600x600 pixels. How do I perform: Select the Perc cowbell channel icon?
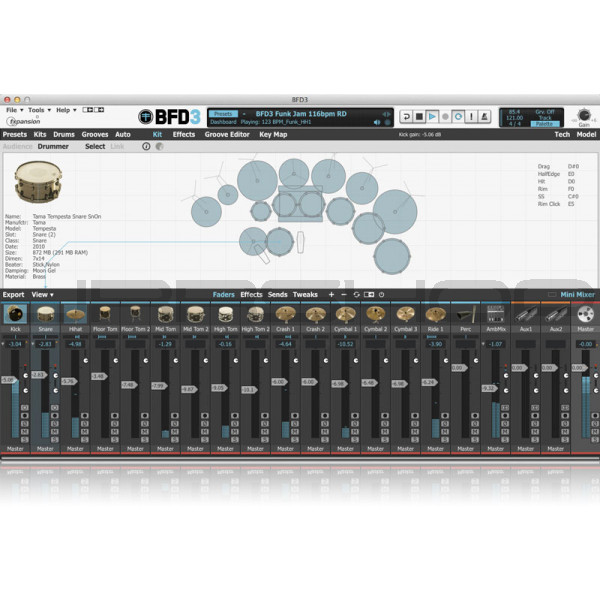click(x=466, y=314)
